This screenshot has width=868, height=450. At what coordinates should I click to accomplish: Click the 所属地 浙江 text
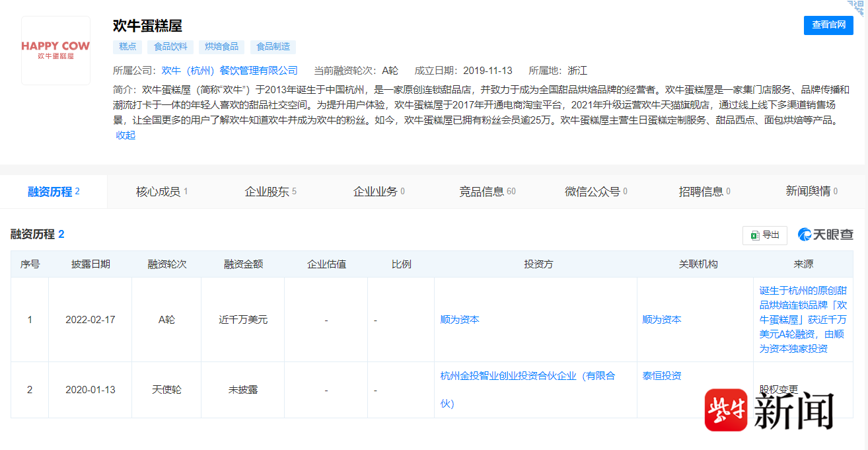(x=558, y=71)
